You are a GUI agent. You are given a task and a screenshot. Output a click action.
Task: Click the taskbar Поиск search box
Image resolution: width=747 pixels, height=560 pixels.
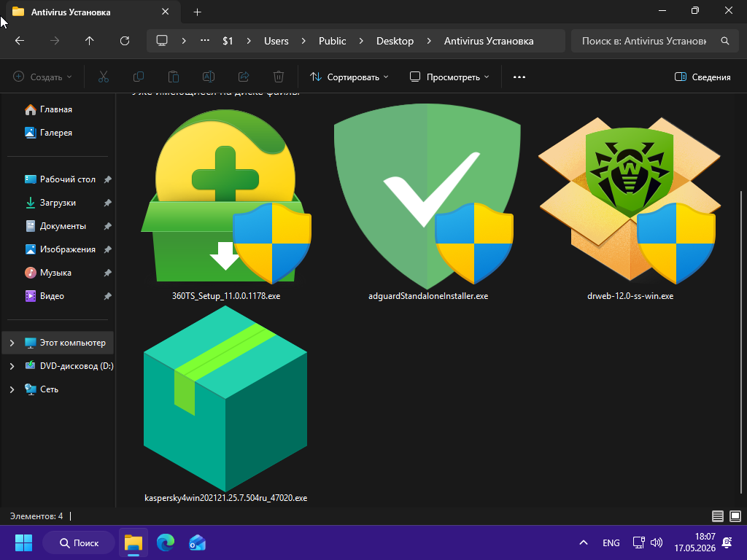point(79,542)
